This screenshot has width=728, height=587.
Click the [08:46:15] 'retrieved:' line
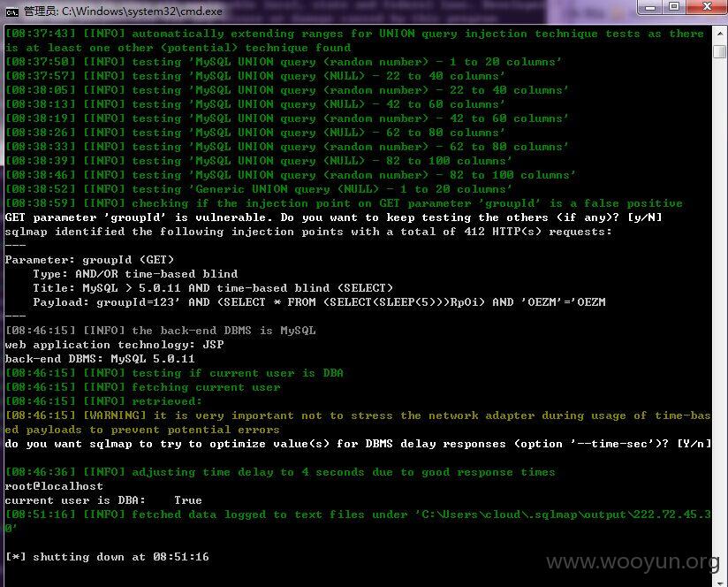tap(103, 401)
